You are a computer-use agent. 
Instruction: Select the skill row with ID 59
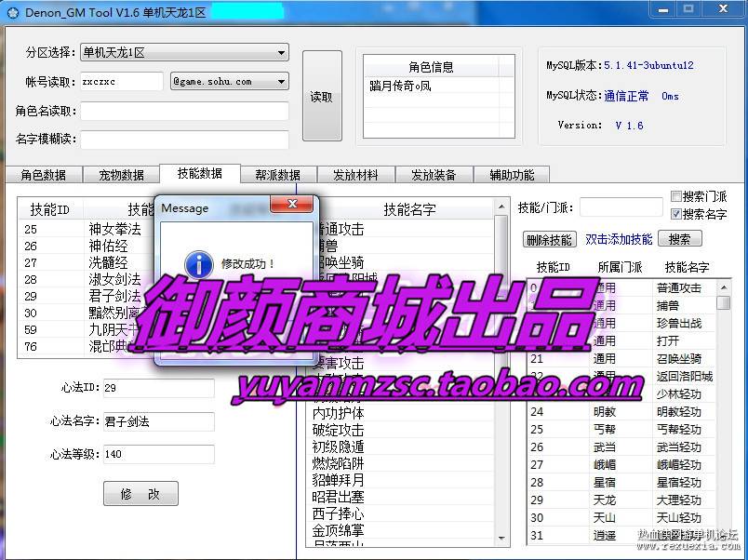pyautogui.click(x=87, y=329)
